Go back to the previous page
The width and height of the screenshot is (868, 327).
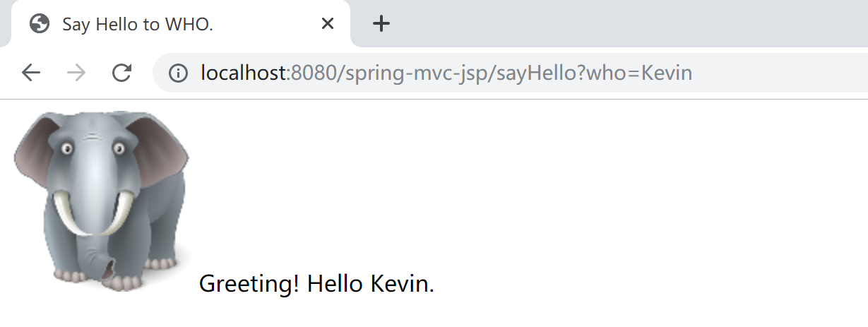pyautogui.click(x=30, y=73)
